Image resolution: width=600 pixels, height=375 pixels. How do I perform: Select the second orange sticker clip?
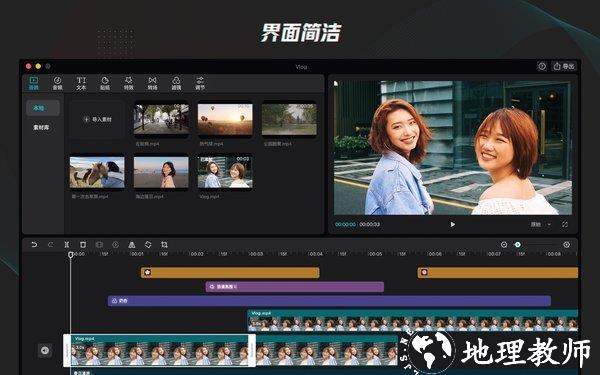coord(497,273)
